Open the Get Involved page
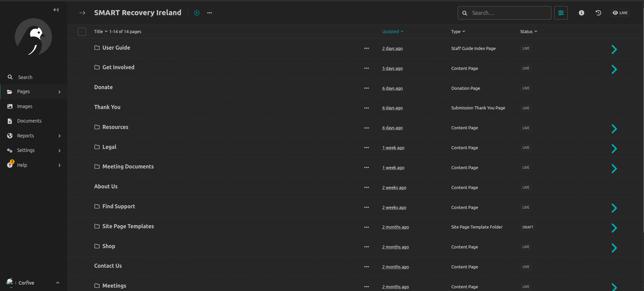 click(118, 67)
